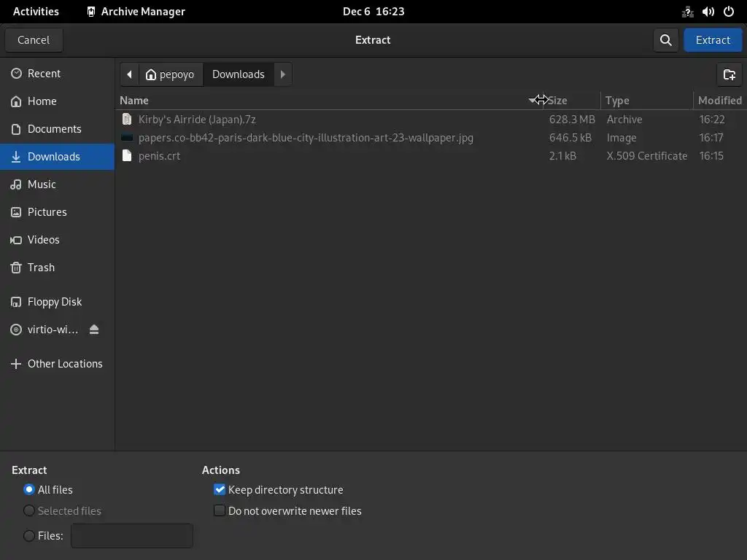Cancel the extract dialog
This screenshot has width=747, height=560.
pyautogui.click(x=34, y=40)
